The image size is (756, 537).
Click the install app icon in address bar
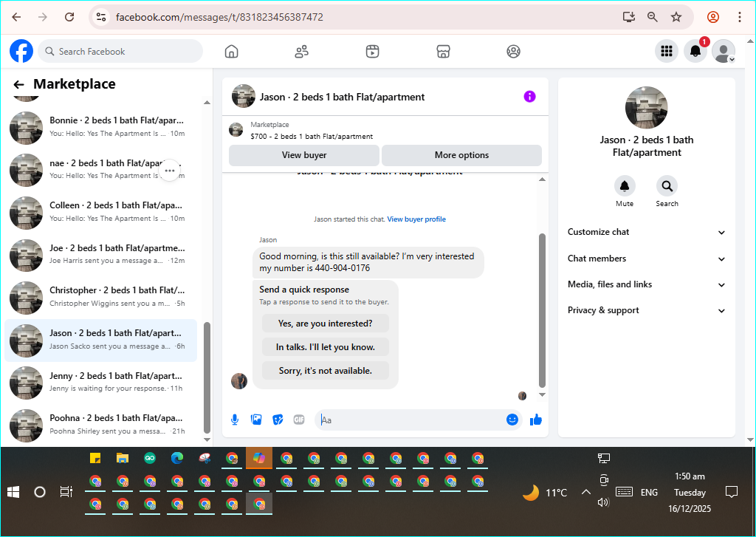(629, 18)
